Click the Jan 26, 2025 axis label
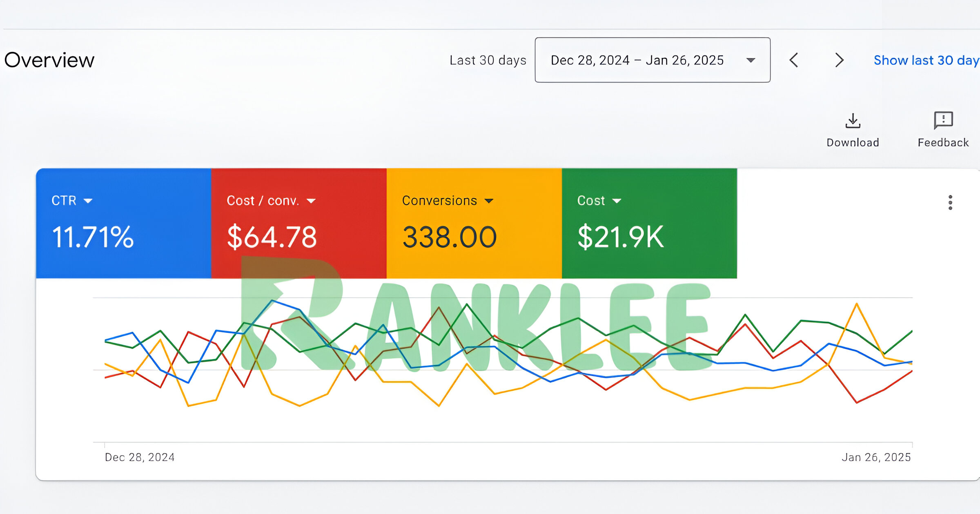The width and height of the screenshot is (980, 514). point(876,457)
